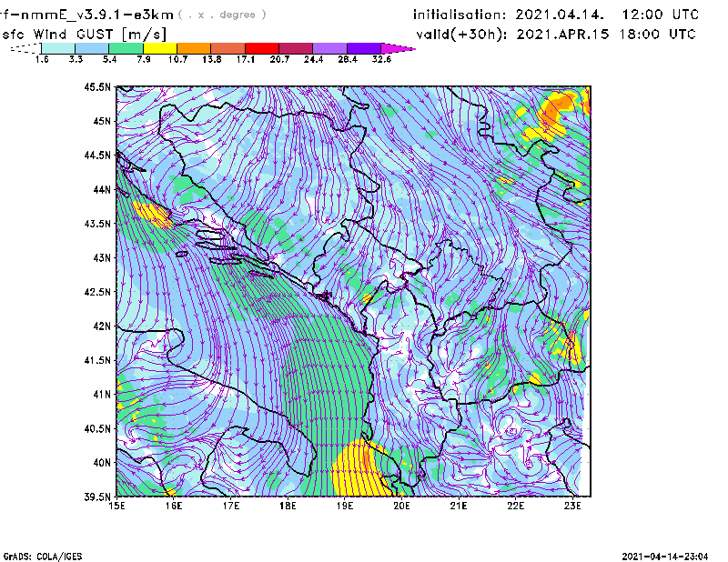Image resolution: width=728 pixels, height=562 pixels.
Task: Click the 15E longitude label
Action: 116,506
